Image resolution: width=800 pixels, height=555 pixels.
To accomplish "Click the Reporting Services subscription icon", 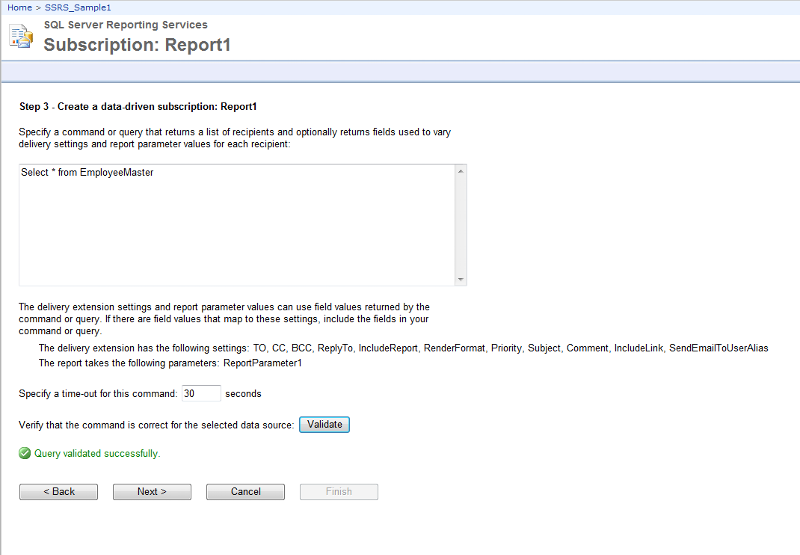I will pos(21,36).
